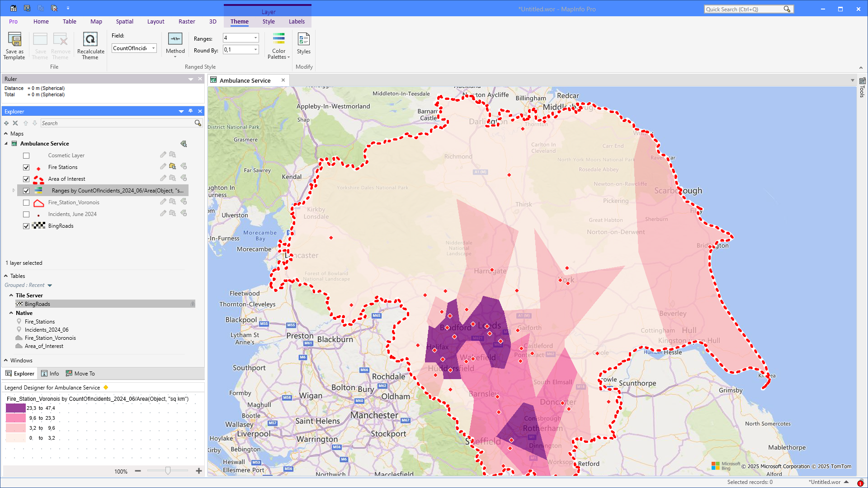Viewport: 868px width, 488px height.
Task: Enable the Fire_Station_Voronois layer checkbox
Action: 26,202
